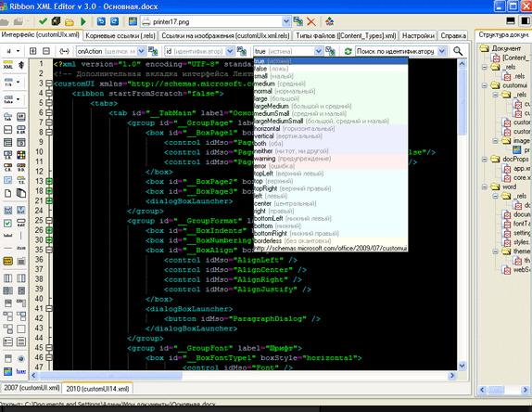This screenshot has height=412, width=532.
Task: Select the label palette icon
Action: pos(7,236)
